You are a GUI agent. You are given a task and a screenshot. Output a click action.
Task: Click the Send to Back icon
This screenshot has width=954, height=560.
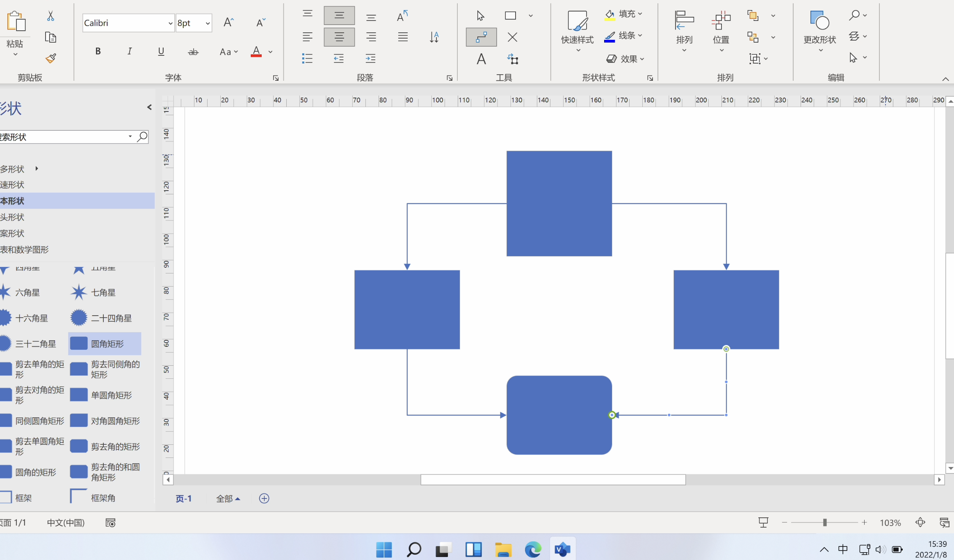[x=753, y=37]
